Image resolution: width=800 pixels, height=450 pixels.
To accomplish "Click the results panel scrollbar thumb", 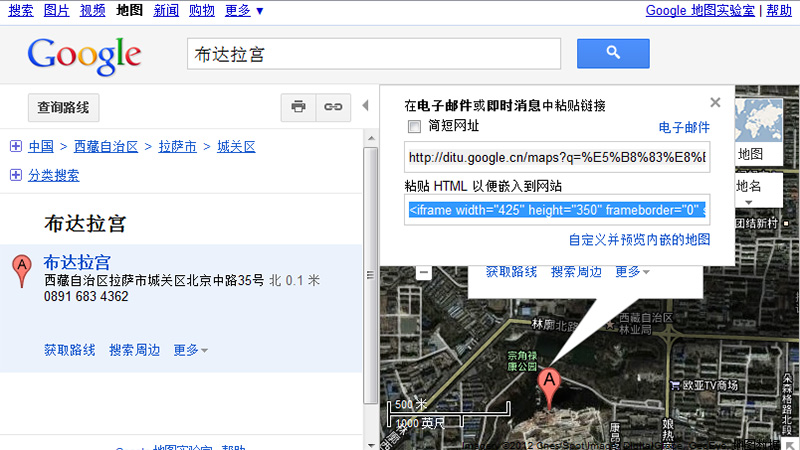I will coord(371,276).
